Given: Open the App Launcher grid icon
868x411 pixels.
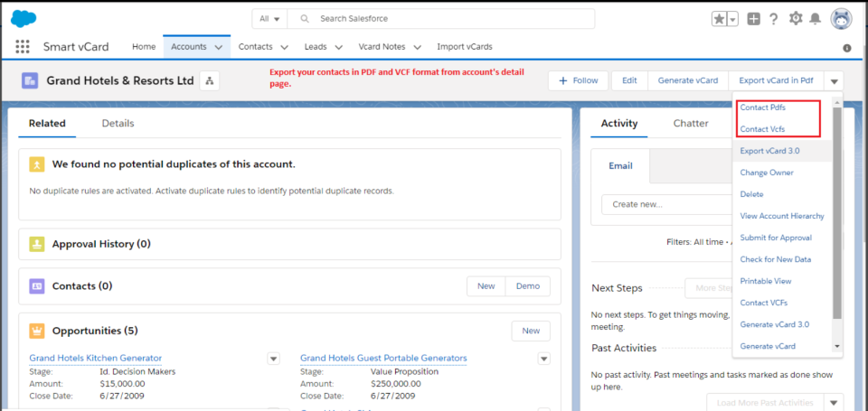Looking at the screenshot, I should coord(22,47).
